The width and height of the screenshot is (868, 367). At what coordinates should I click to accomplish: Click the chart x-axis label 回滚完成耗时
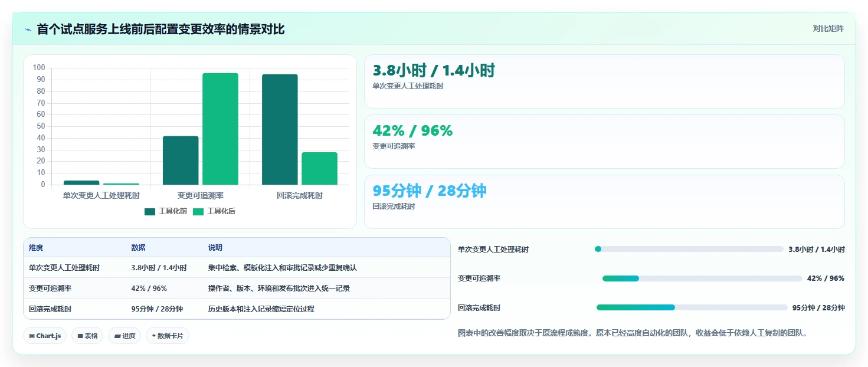point(300,195)
